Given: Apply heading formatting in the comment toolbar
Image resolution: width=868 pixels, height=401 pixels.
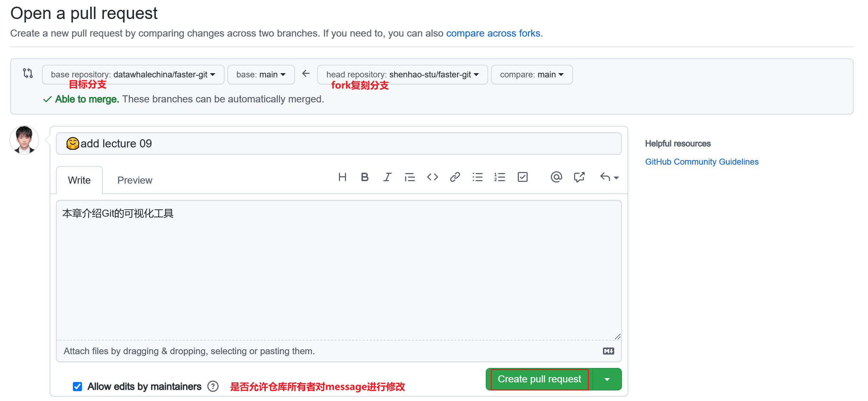Looking at the screenshot, I should coord(342,177).
